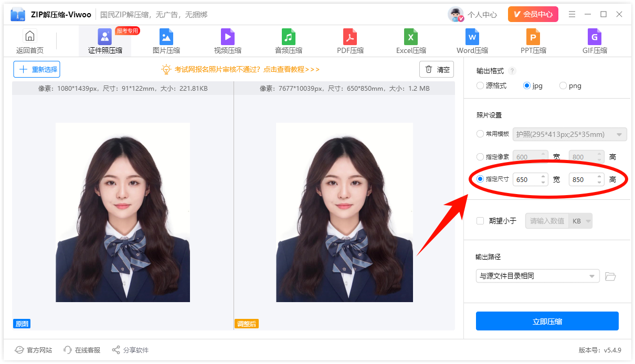Open the 考试网报名照片审核不通过 tutorial link
The image size is (635, 364).
click(x=247, y=69)
